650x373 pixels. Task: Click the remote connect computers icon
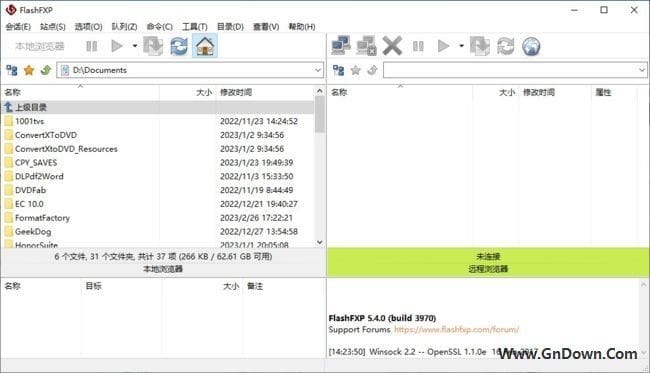click(341, 46)
